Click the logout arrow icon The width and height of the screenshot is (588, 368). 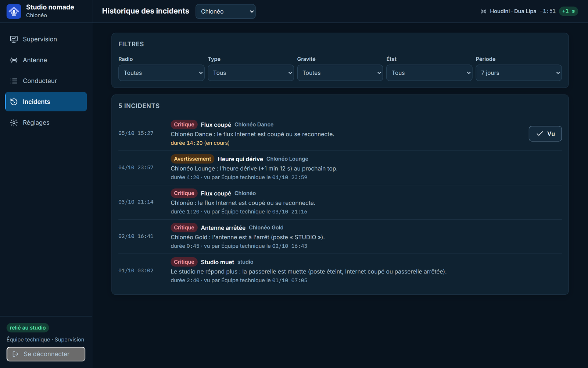click(15, 354)
